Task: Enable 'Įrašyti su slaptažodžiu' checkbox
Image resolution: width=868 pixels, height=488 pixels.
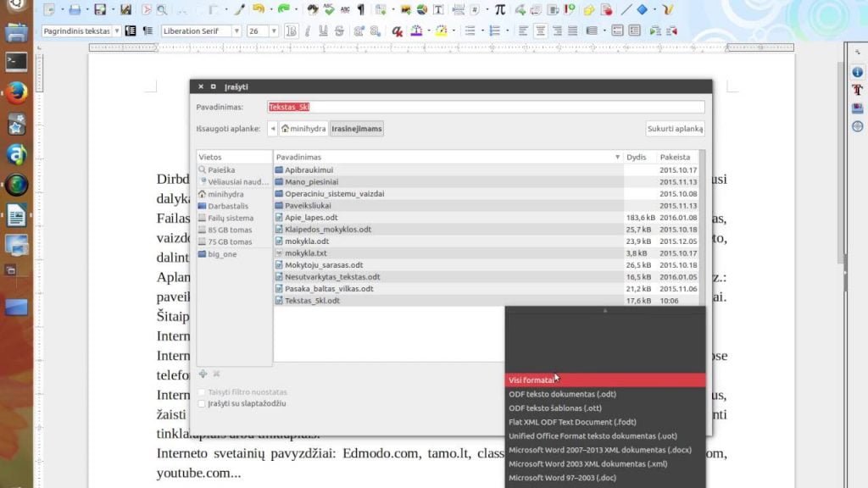Action: (x=202, y=404)
